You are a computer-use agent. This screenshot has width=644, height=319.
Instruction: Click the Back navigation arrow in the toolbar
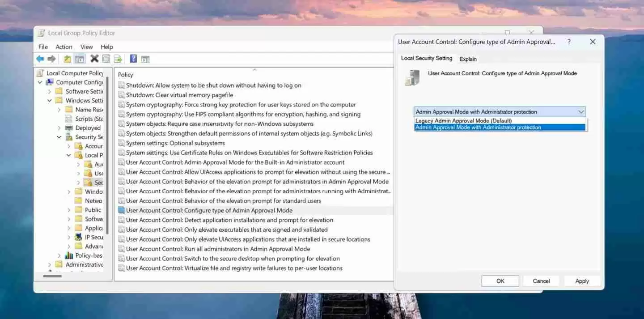click(x=40, y=58)
